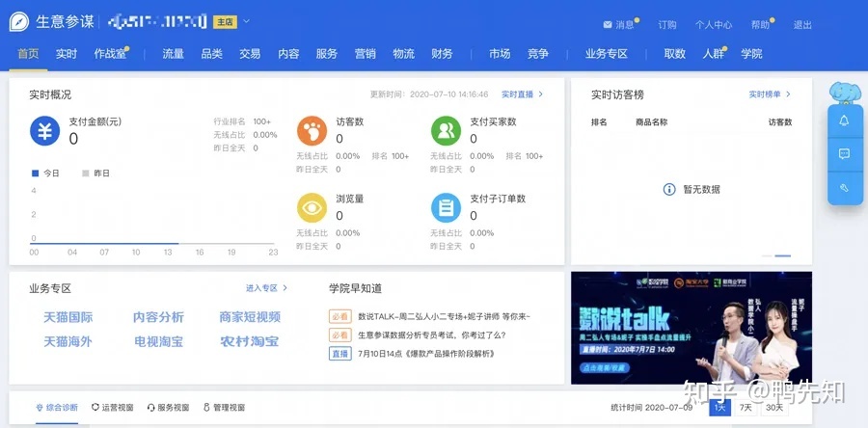868x428 pixels.
Task: Click the yellow eye 浏览量 icon
Action: point(312,208)
